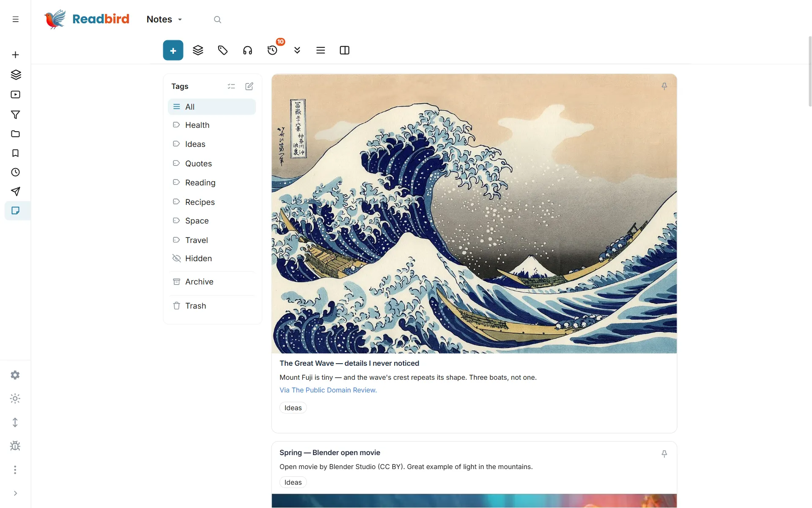Select the Travel tag

[x=212, y=240]
